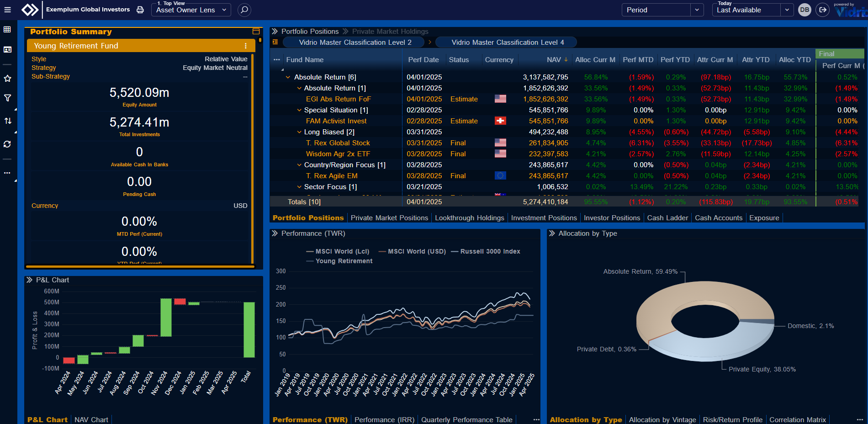868x424 pixels.
Task: Open Wisdom Agr 2x ETF fund link
Action: click(x=338, y=154)
